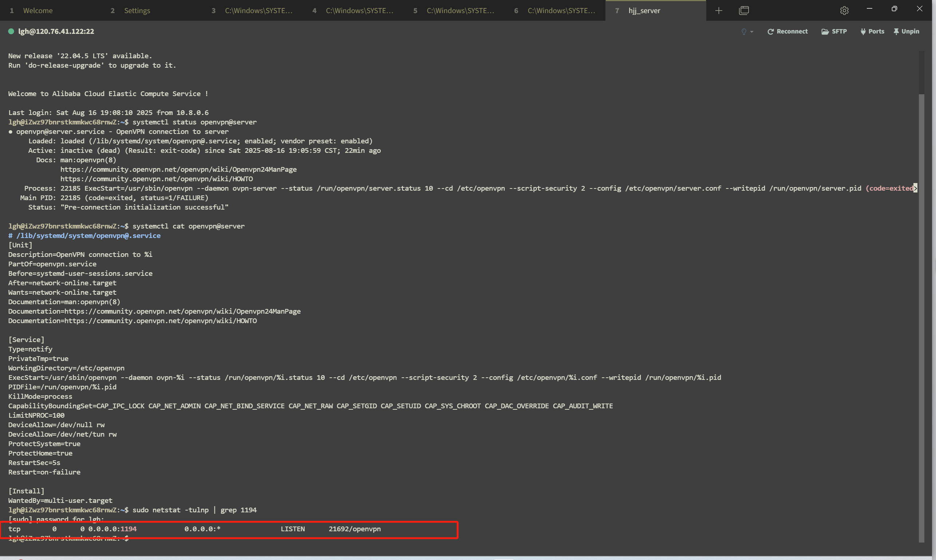Open Tabby settings gear icon

[844, 11]
